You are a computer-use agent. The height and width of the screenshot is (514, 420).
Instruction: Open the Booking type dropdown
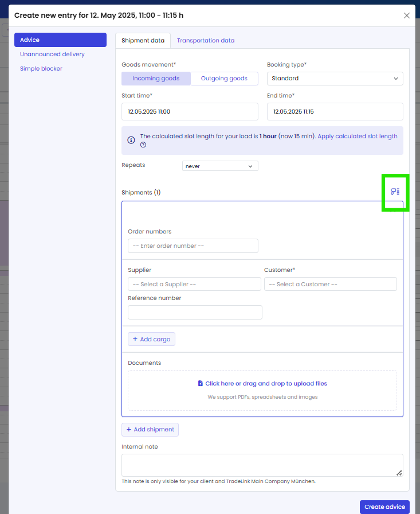pyautogui.click(x=335, y=79)
